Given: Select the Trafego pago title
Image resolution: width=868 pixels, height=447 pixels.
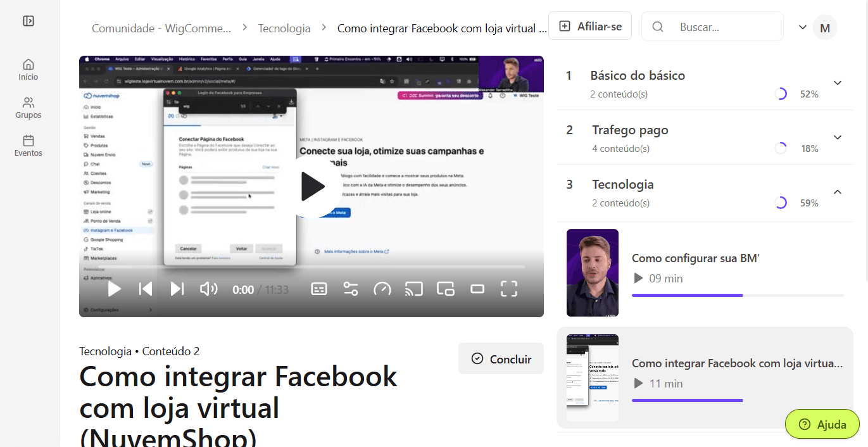Looking at the screenshot, I should pos(630,130).
